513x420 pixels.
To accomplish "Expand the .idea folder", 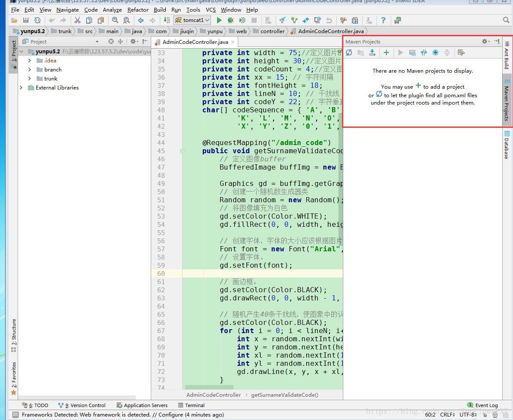I will 30,61.
